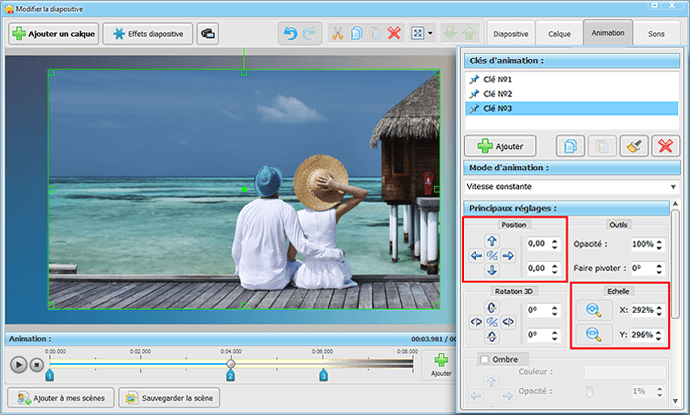
Task: Play the animation preview
Action: pyautogui.click(x=18, y=365)
